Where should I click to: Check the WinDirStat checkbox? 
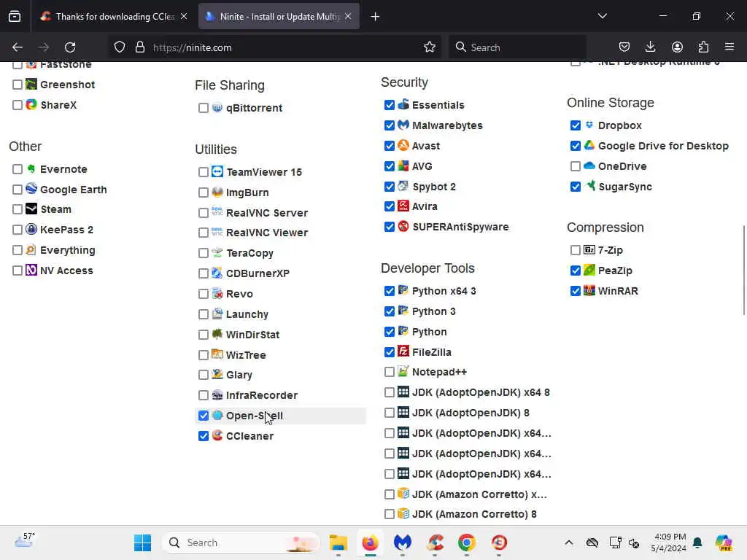(x=204, y=335)
